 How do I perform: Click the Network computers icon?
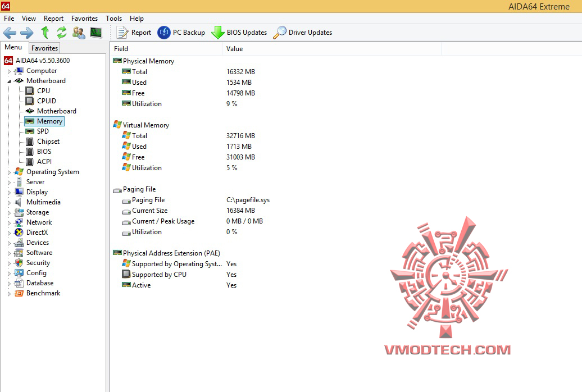pos(19,222)
